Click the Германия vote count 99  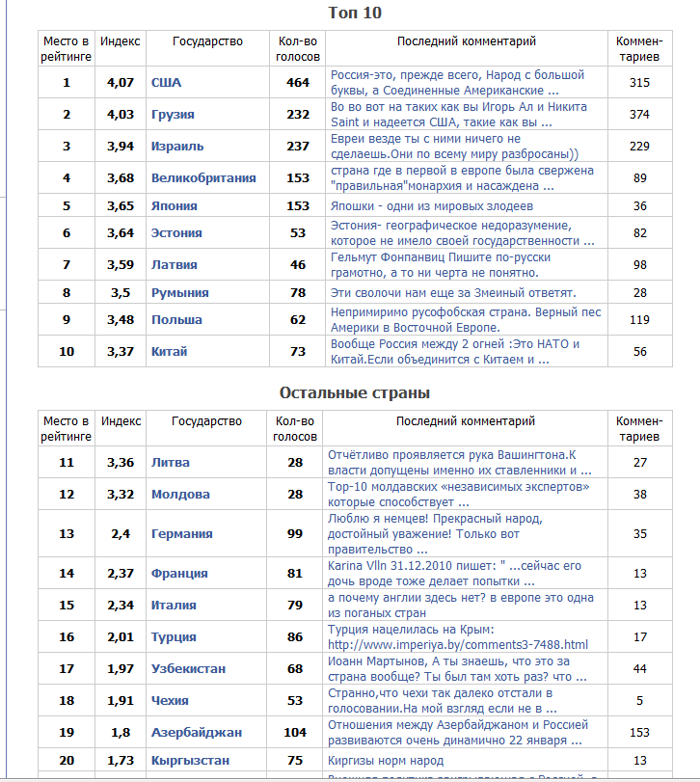pyautogui.click(x=295, y=533)
